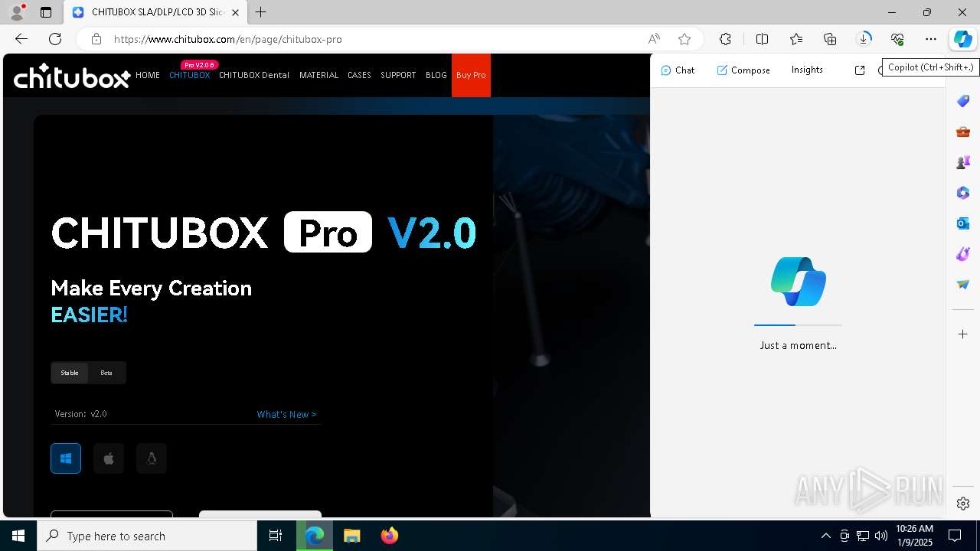Switch to the Stable release toggle
980x551 pixels.
tap(70, 373)
